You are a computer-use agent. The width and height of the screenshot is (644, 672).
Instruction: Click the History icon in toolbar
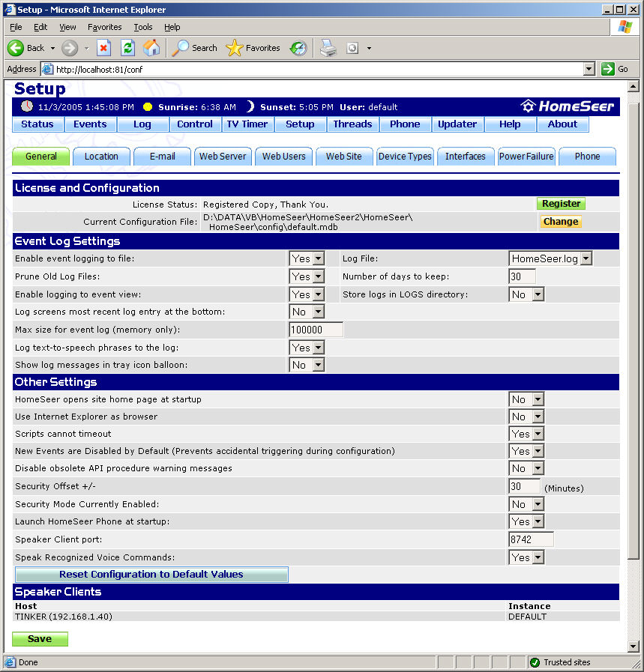pyautogui.click(x=298, y=48)
